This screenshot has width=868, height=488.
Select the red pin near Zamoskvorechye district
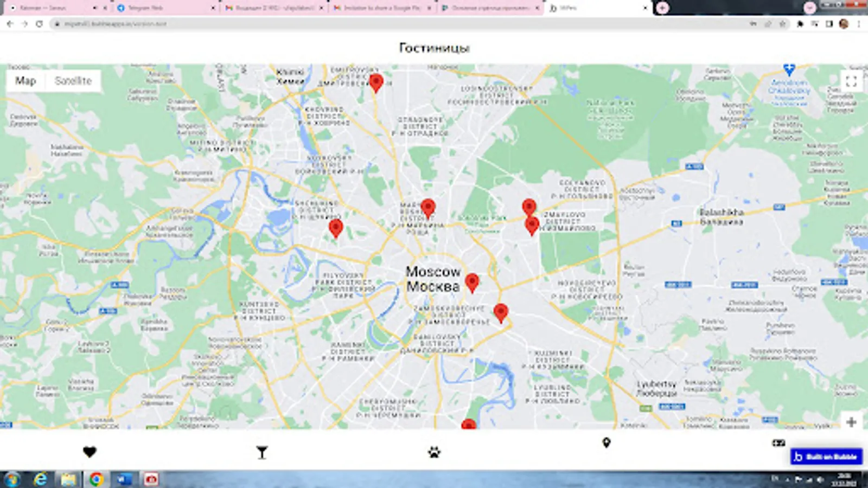pos(501,313)
